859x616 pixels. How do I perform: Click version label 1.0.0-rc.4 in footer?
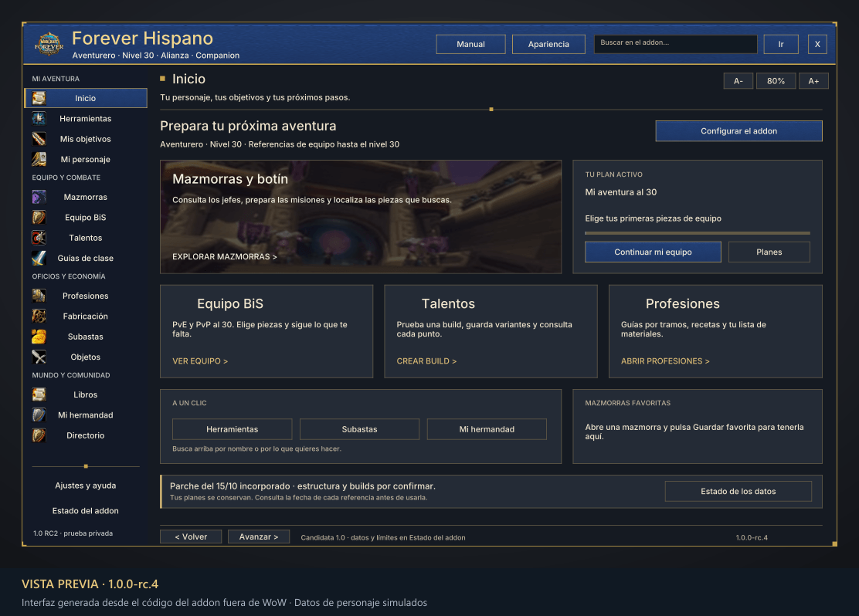pos(752,538)
